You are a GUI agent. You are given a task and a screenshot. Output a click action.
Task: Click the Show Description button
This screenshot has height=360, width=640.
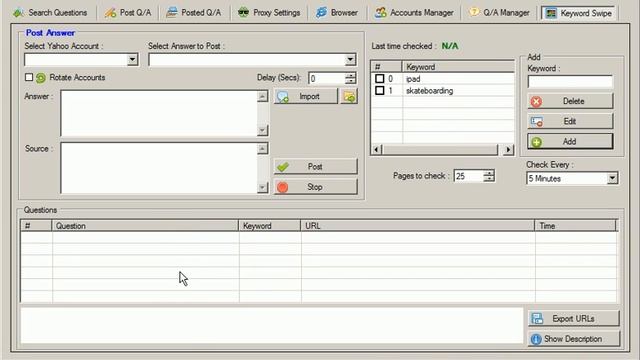574,339
